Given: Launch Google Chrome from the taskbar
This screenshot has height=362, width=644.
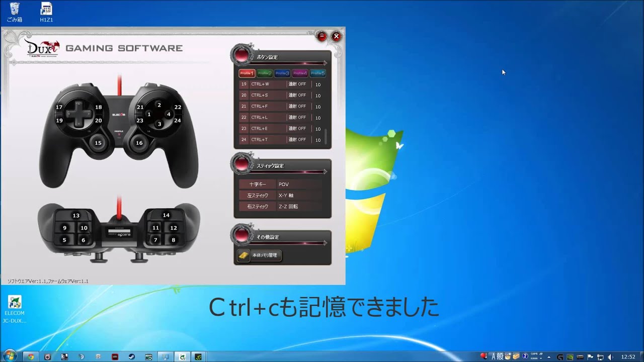Looking at the screenshot, I should (31, 356).
